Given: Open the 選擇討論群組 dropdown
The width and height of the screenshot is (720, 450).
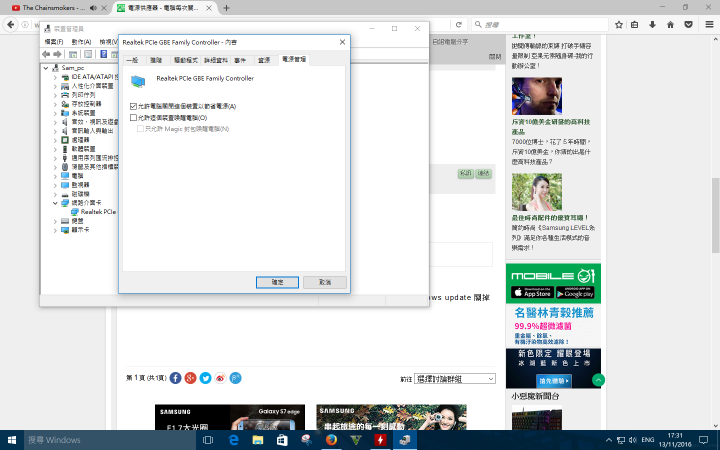Looking at the screenshot, I should pos(455,379).
